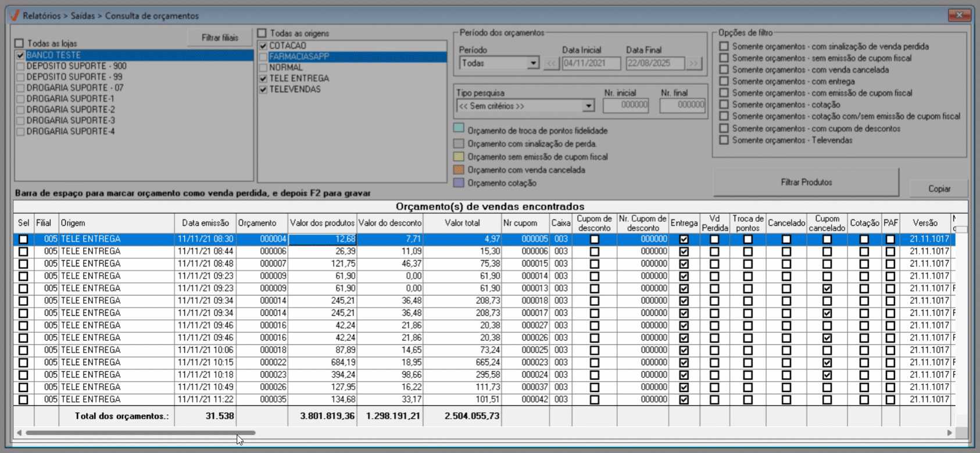Image resolution: width=980 pixels, height=453 pixels.
Task: Click the horizontal scrollbar left arrow
Action: pos(19,433)
